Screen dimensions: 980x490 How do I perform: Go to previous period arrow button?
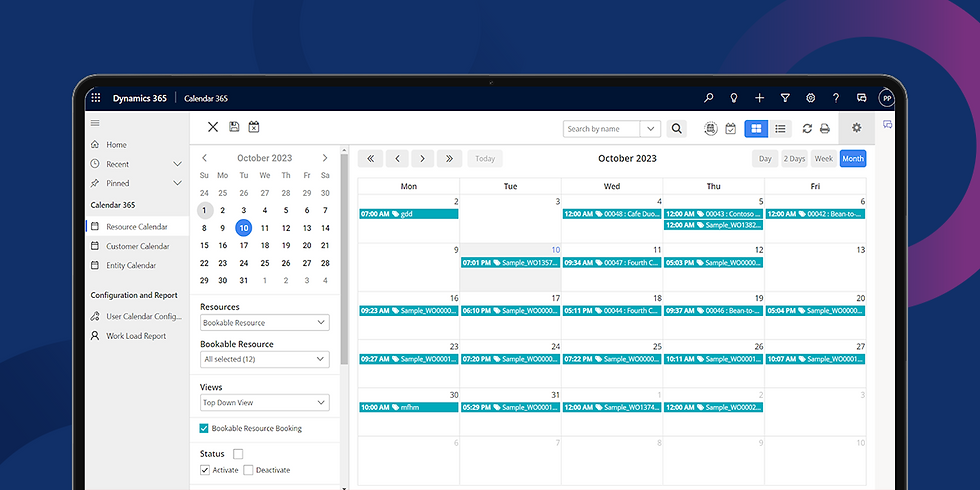click(x=397, y=159)
